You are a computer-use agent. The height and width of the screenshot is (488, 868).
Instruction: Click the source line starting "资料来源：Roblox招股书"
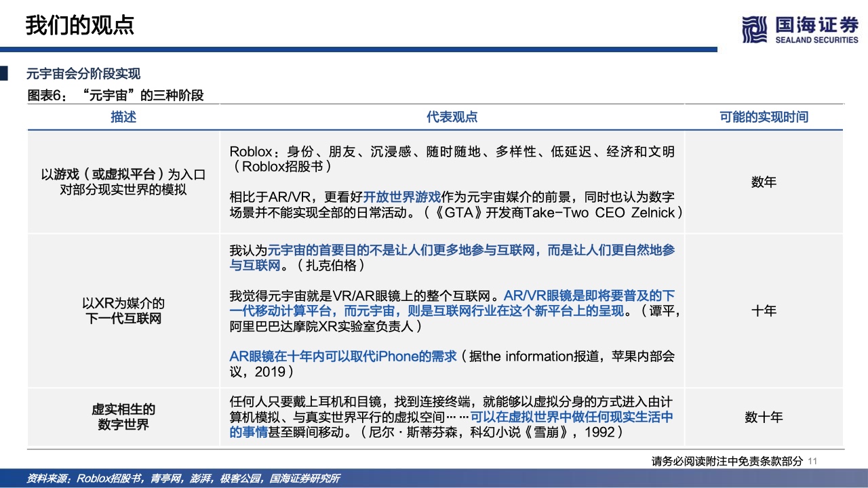click(183, 479)
